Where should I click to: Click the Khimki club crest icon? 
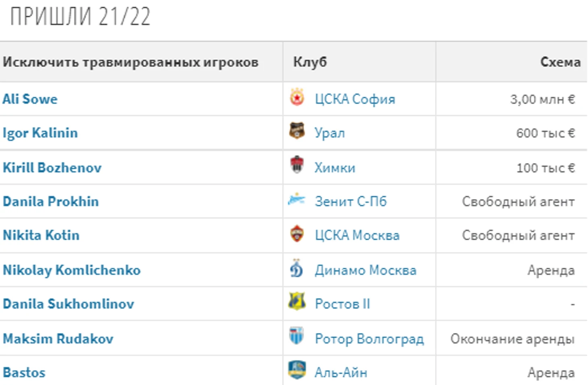[x=297, y=165]
